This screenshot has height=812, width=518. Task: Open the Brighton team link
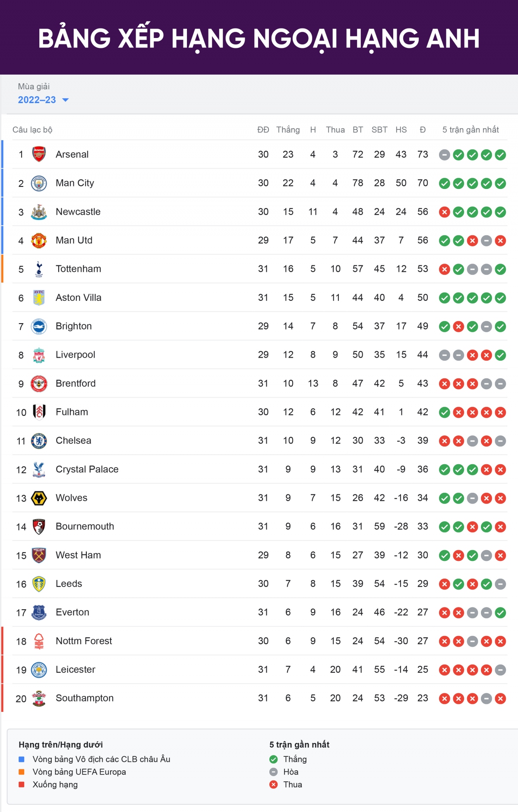pos(73,326)
